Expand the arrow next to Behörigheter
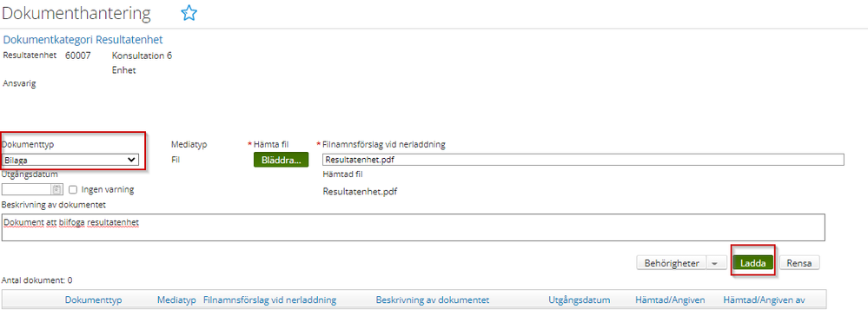Viewport: 868px width, 329px height. coord(715,263)
